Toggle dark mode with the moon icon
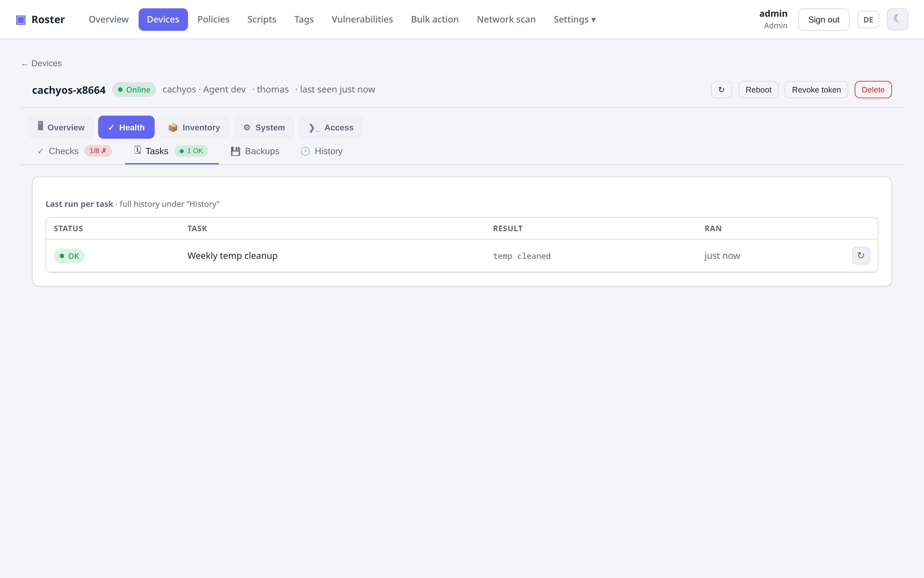 point(897,19)
